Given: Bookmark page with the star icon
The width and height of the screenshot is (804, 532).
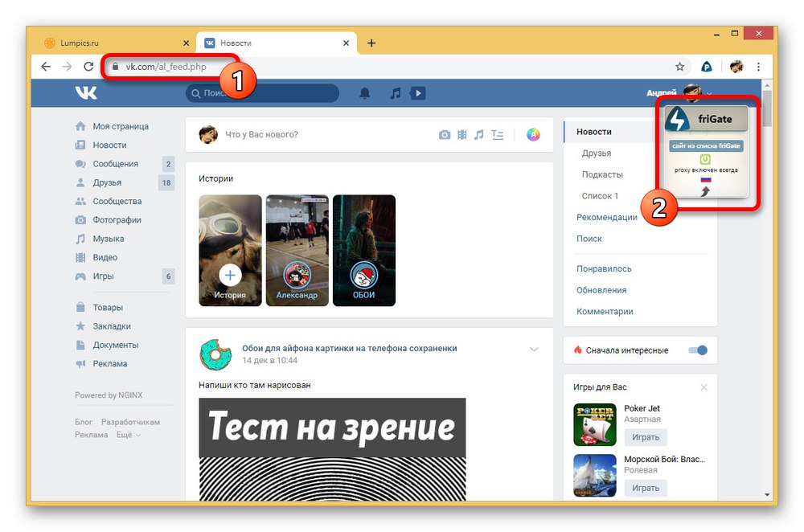Looking at the screenshot, I should [x=680, y=67].
